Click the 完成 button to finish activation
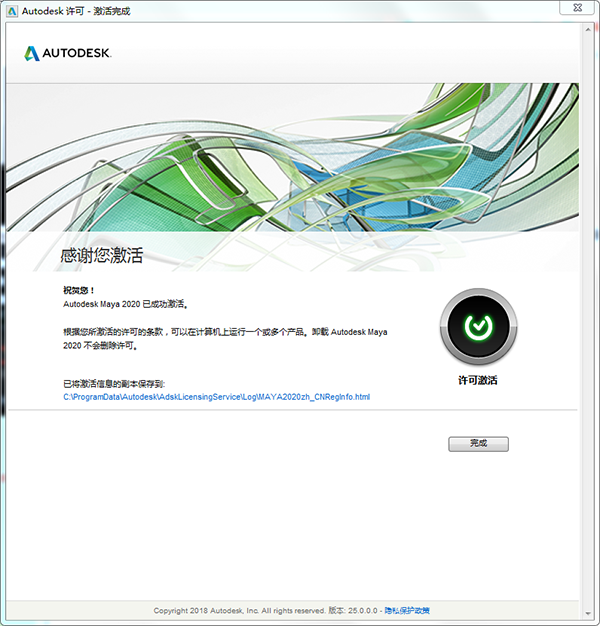The width and height of the screenshot is (600, 626). click(x=478, y=444)
